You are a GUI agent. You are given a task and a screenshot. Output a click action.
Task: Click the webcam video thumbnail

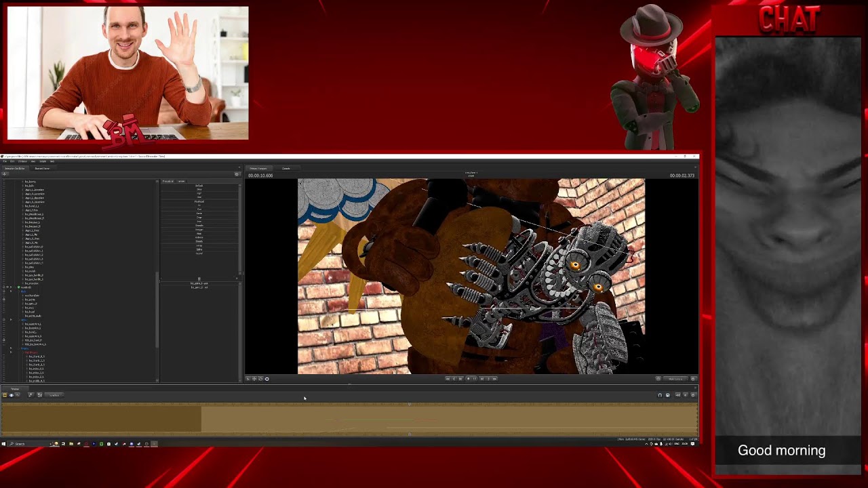click(x=127, y=73)
